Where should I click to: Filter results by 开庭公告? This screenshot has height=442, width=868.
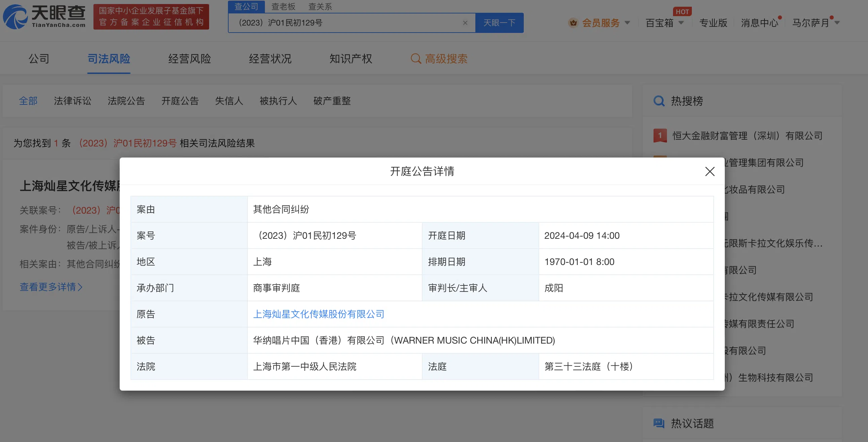(x=180, y=101)
